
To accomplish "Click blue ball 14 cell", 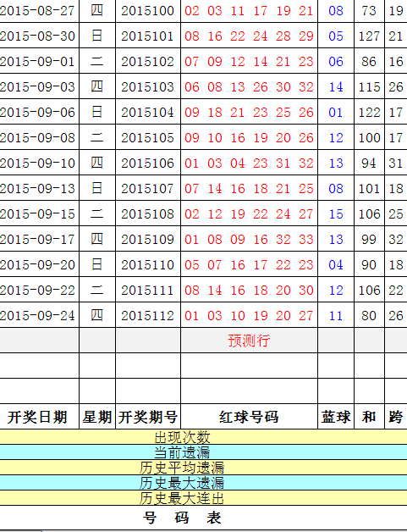I will tap(336, 87).
